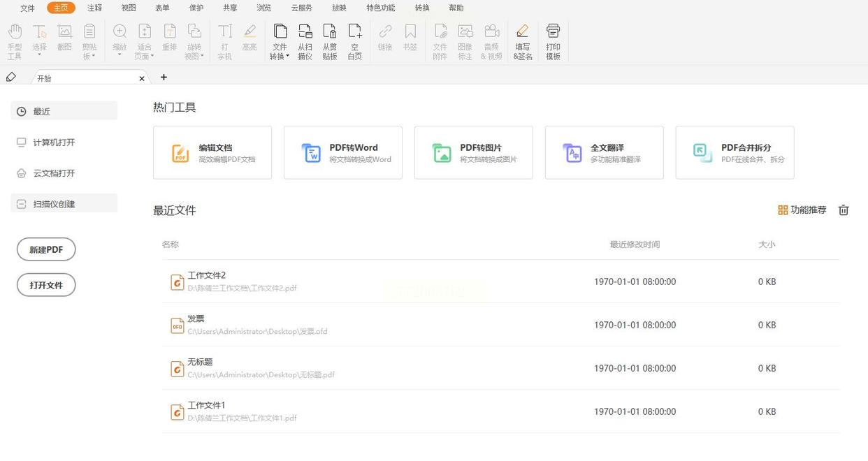Open 功能推荐 grid icon
868x461 pixels.
[783, 210]
